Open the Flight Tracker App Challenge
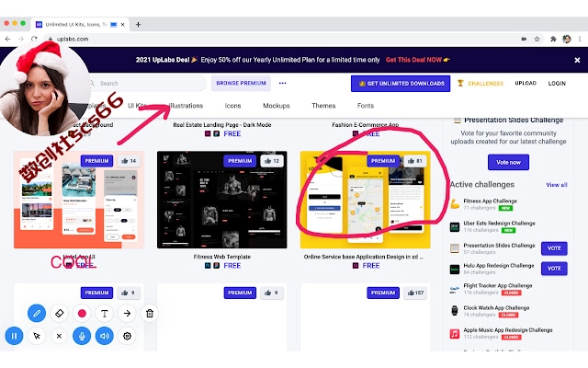 [x=498, y=285]
